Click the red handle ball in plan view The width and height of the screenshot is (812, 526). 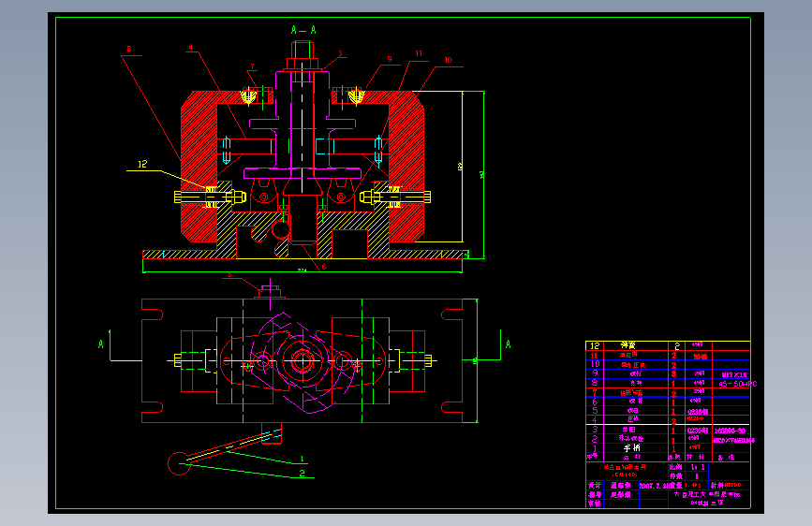pyautogui.click(x=179, y=463)
